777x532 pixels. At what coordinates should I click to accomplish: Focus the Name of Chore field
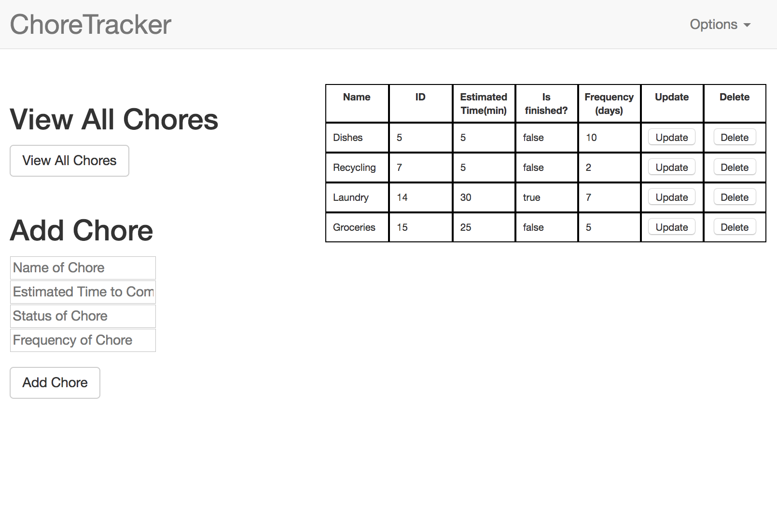pyautogui.click(x=83, y=268)
